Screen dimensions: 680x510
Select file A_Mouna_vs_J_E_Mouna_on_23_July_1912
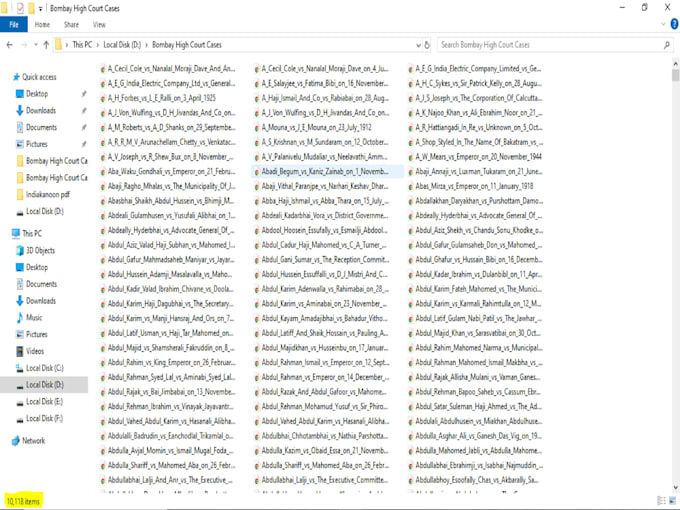312,128
